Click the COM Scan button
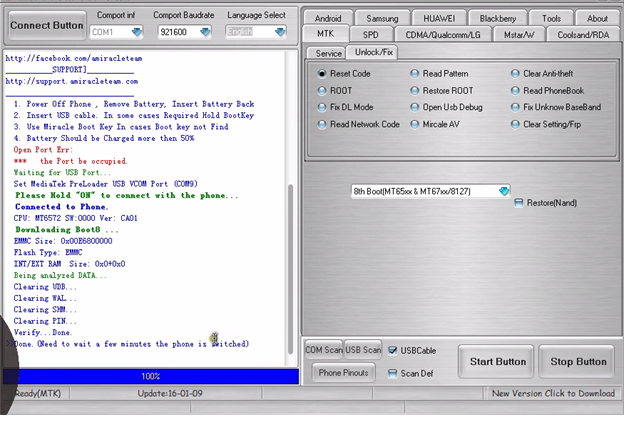The image size is (624, 427). (x=322, y=349)
